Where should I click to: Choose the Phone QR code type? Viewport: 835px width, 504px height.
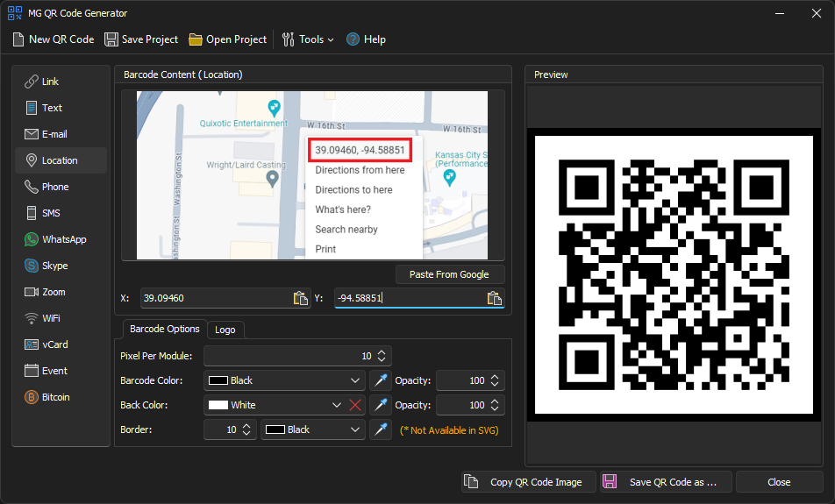pyautogui.click(x=61, y=187)
